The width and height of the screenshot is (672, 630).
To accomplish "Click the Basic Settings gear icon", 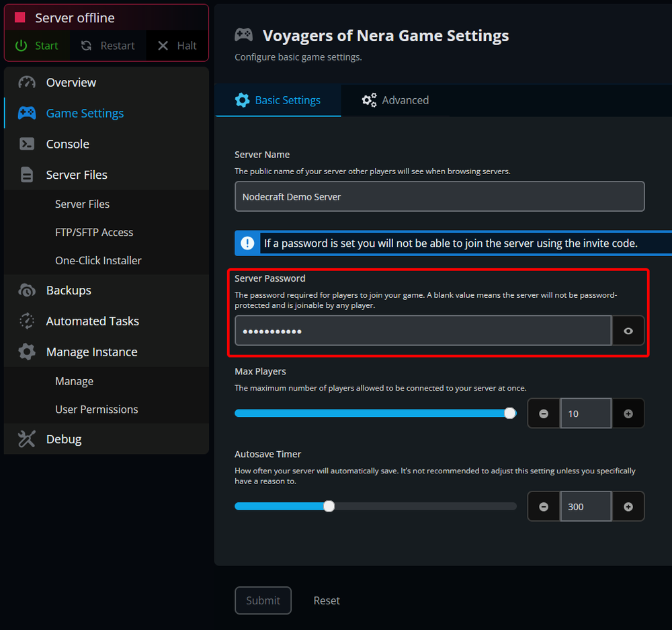I will (242, 100).
